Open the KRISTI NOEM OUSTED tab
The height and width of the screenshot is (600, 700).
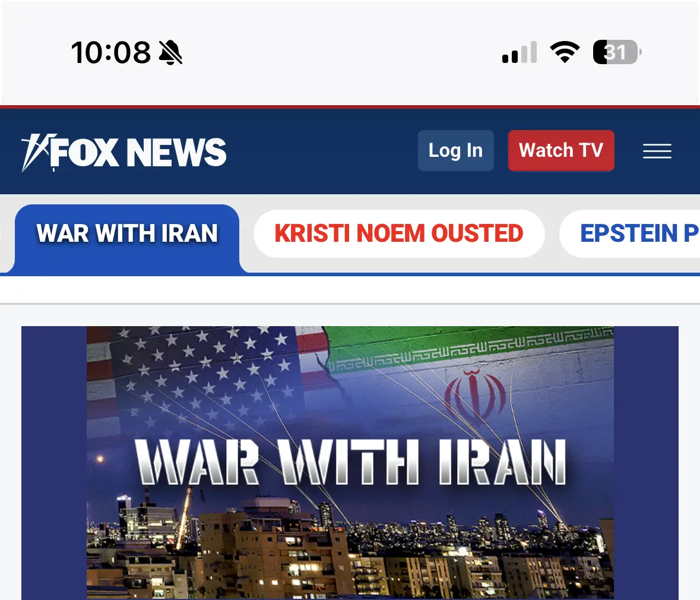click(x=399, y=233)
